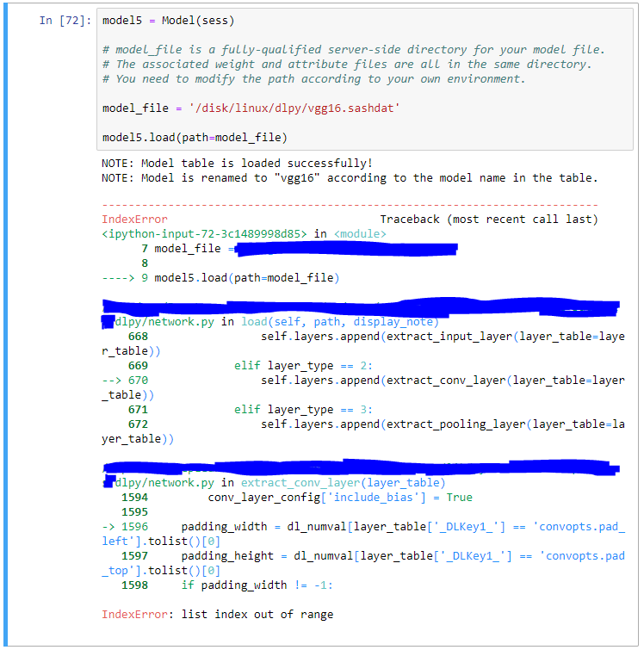The image size is (644, 650).
Task: Click "<ipython-input-72-3c1489998d85>" in the traceback
Action: point(204,234)
